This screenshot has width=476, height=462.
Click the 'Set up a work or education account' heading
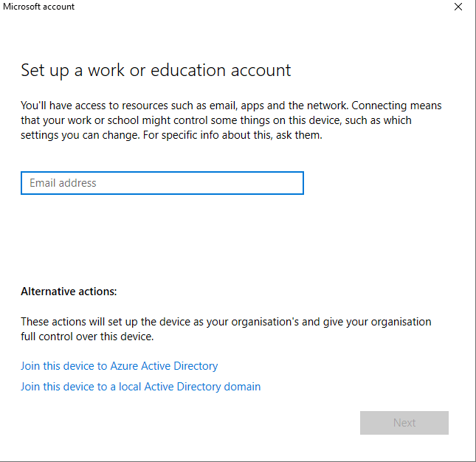coord(156,71)
